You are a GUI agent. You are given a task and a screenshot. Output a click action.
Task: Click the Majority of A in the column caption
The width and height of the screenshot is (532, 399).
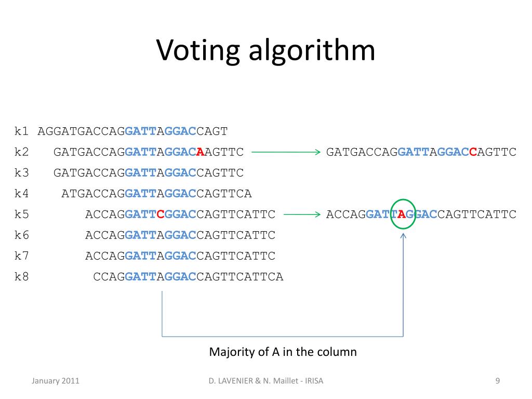(x=283, y=352)
